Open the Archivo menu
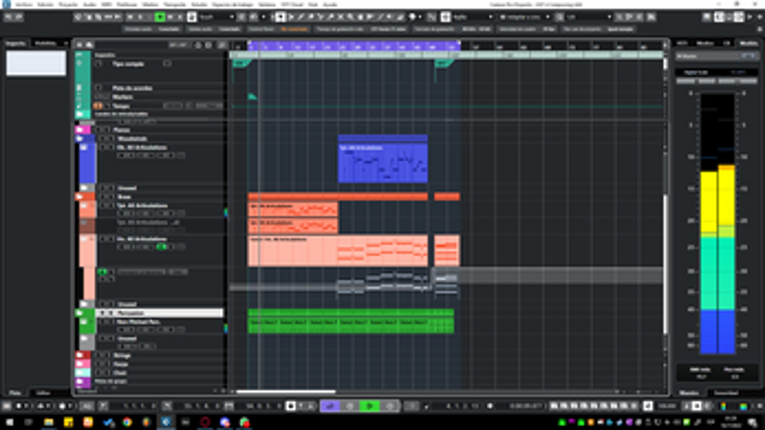765x430 pixels. pos(23,4)
